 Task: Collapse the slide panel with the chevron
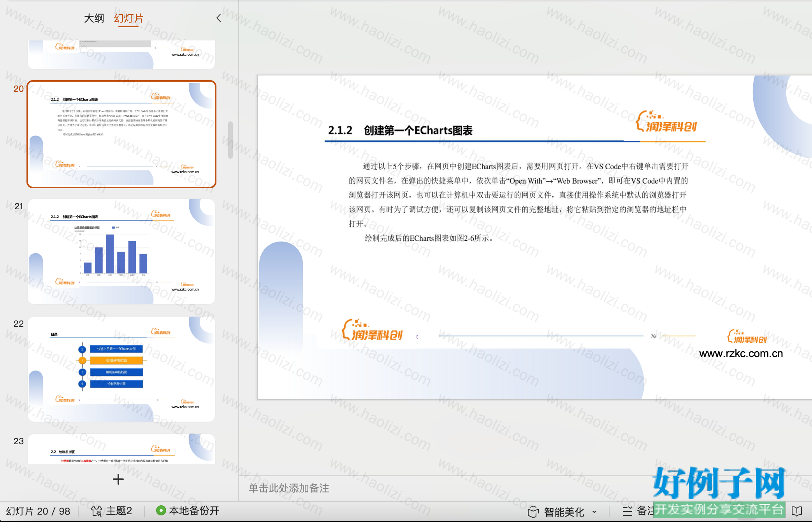pos(219,18)
